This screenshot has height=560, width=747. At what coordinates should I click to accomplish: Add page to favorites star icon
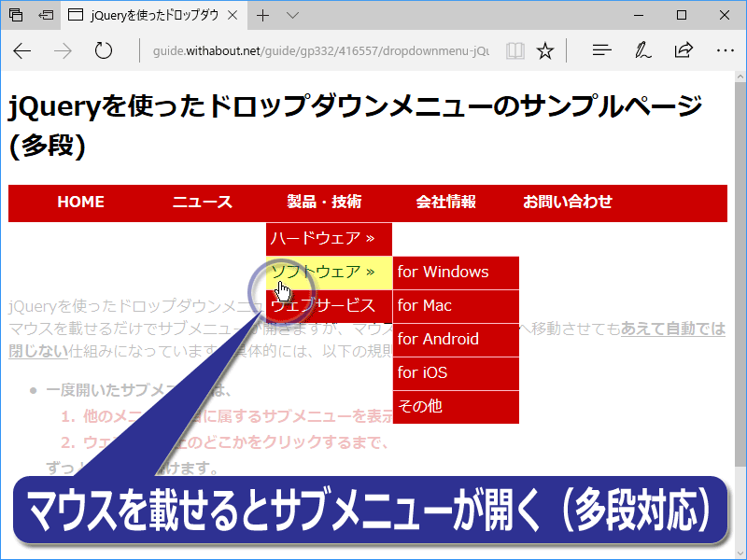546,50
